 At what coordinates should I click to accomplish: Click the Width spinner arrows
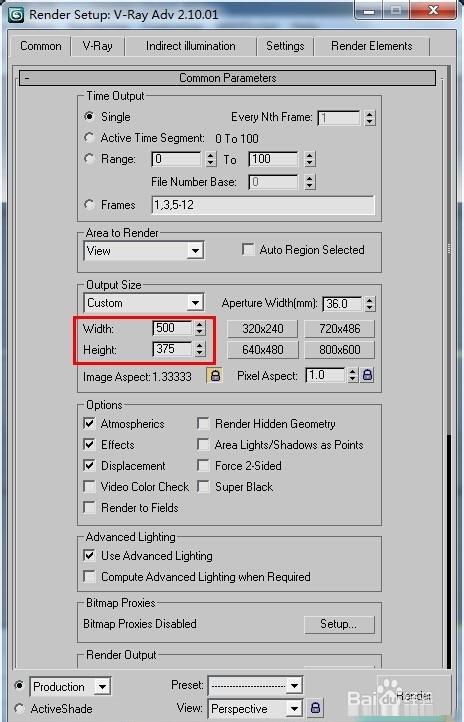pos(199,328)
